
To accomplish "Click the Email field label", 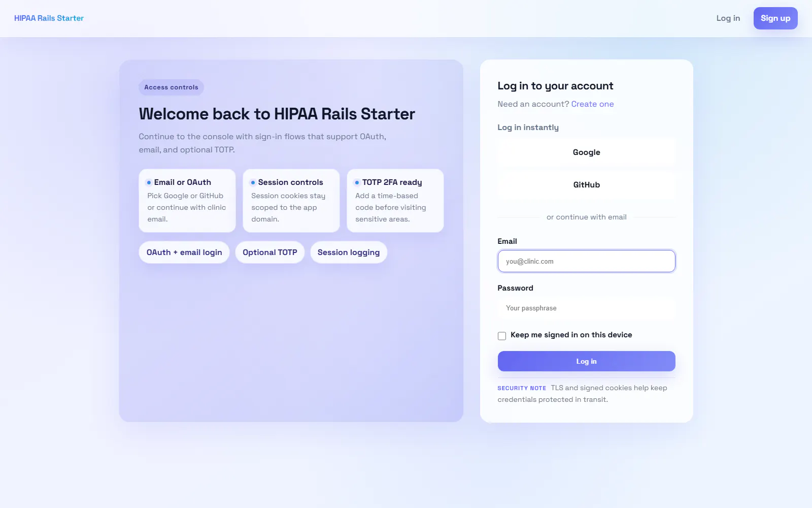I will coord(507,241).
